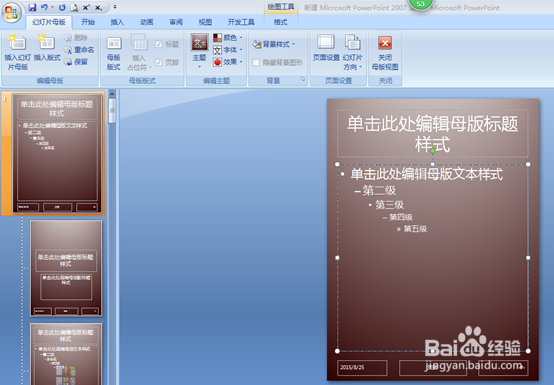Customize the quick access toolbar dropdown
This screenshot has width=554, height=385.
(x=115, y=7)
